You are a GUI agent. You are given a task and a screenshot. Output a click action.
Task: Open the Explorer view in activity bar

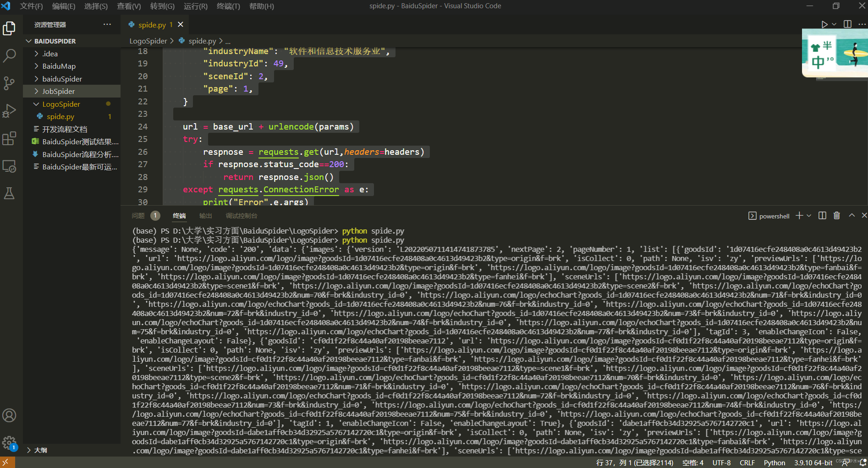9,28
